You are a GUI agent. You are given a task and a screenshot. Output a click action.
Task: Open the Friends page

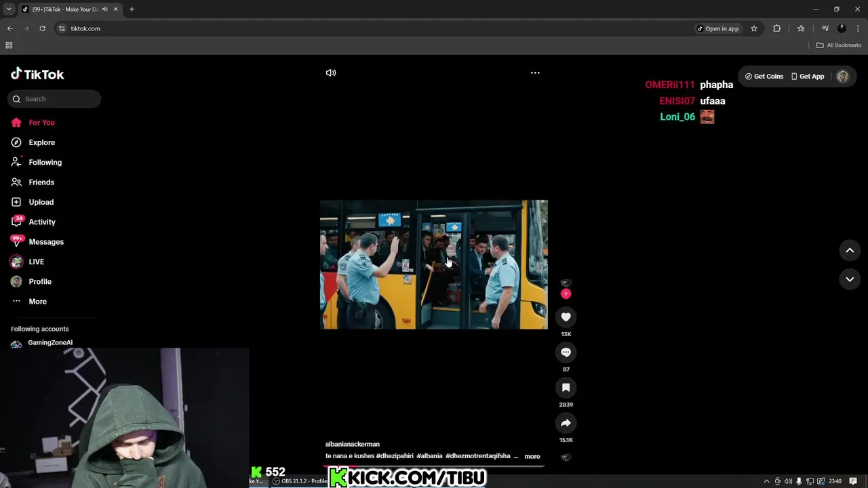(33, 182)
